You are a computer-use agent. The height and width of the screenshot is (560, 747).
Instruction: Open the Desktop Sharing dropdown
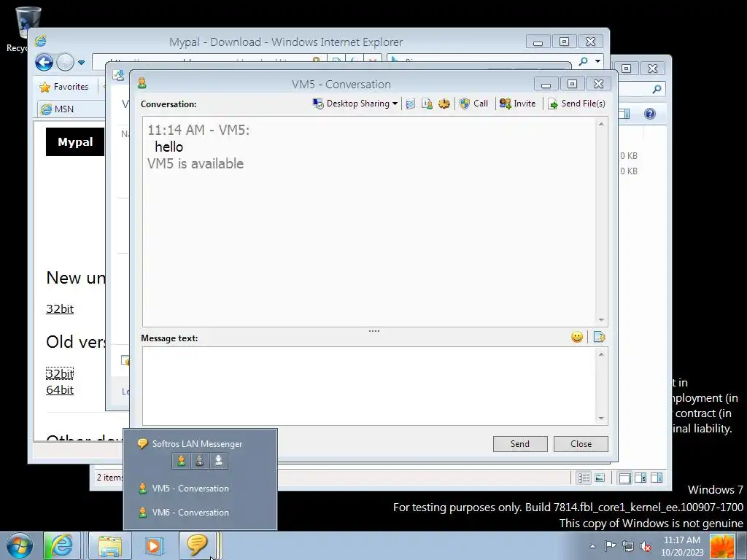(x=355, y=104)
